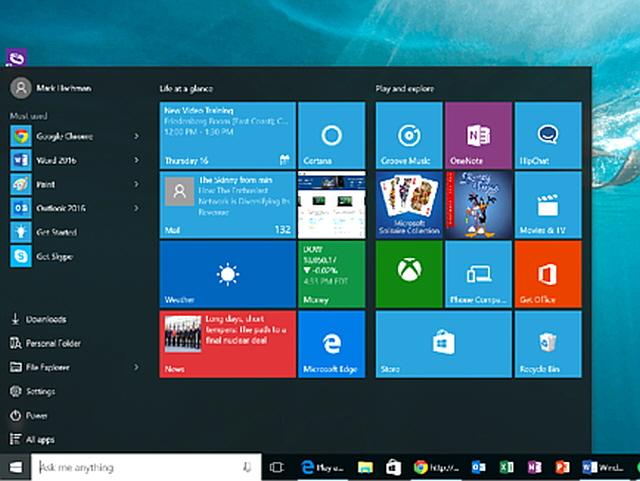Switch to Edge window on taskbar

pos(322,467)
